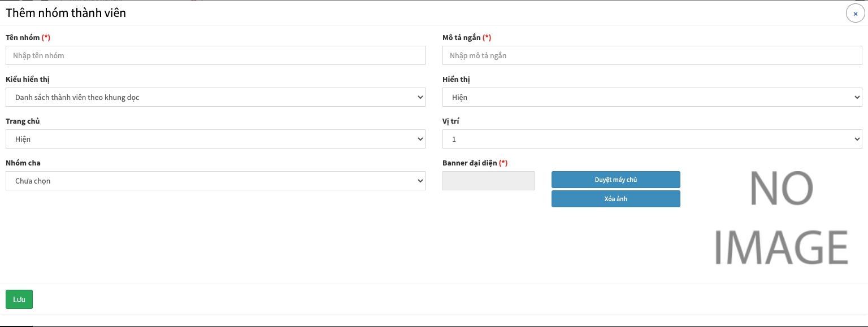Click the Kiểu hiển thị label
868x327 pixels.
pos(28,79)
